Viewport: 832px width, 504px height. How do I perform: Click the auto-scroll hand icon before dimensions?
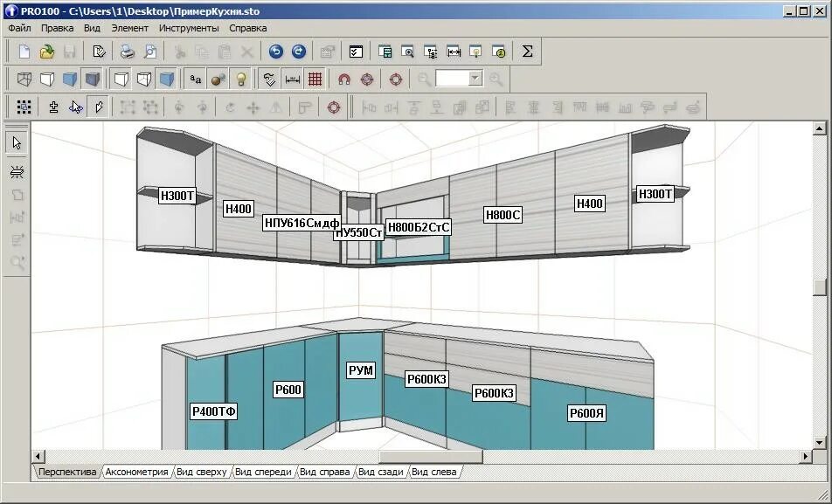coord(269,79)
